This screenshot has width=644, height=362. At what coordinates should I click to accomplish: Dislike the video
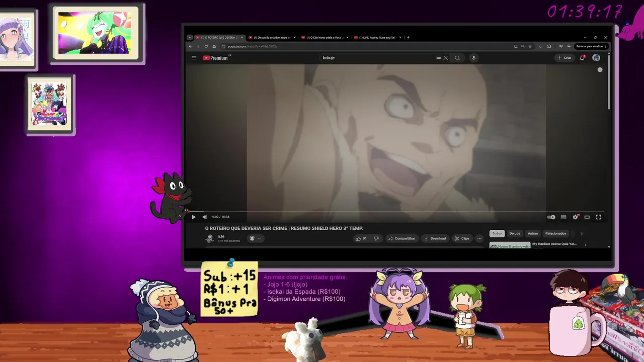pyautogui.click(x=376, y=238)
